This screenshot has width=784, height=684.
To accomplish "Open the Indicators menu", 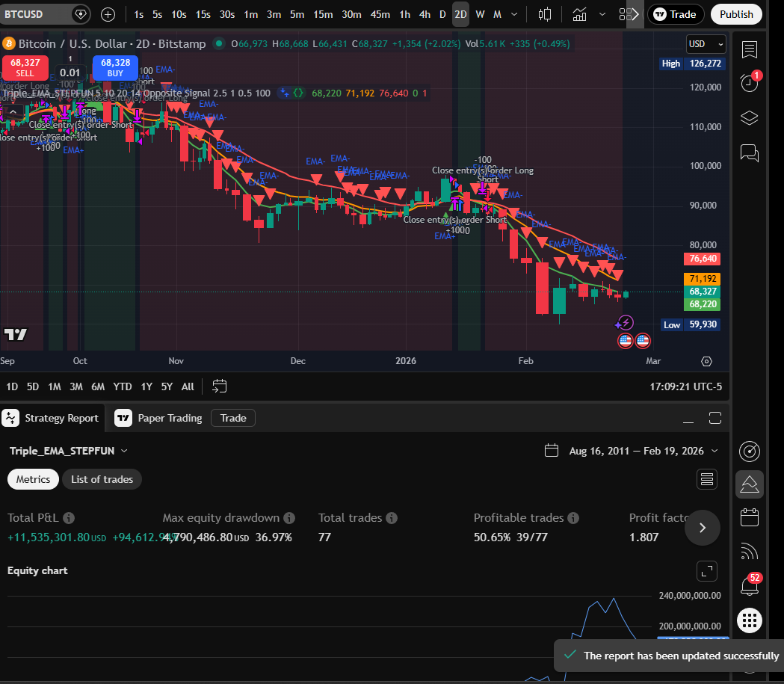I will pyautogui.click(x=579, y=14).
